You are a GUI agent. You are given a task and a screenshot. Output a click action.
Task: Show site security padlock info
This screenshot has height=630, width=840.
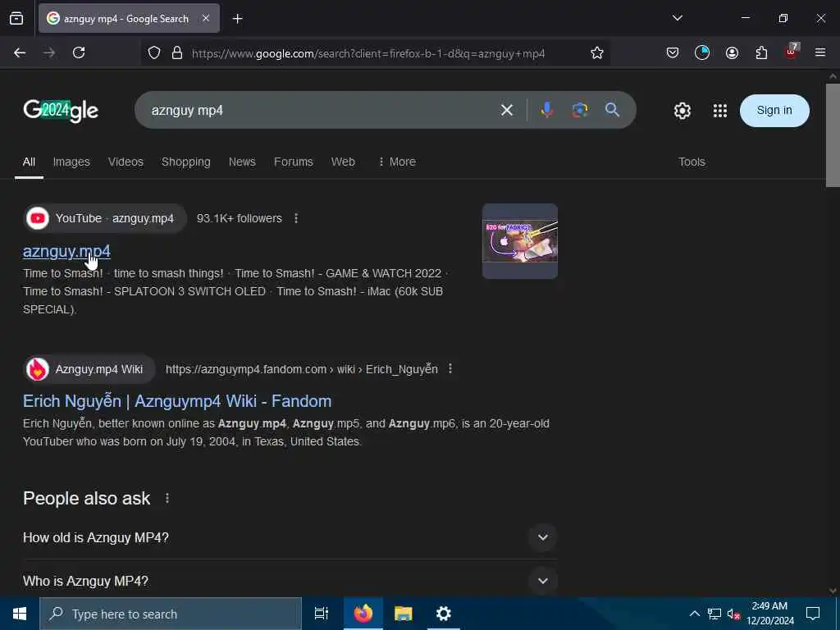click(x=177, y=53)
